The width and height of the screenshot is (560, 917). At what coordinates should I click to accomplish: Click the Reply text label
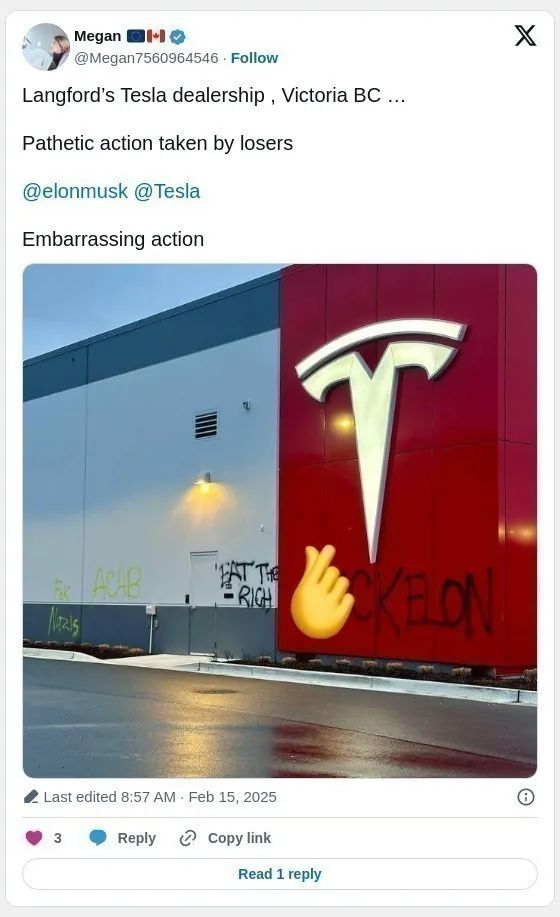[x=137, y=838]
